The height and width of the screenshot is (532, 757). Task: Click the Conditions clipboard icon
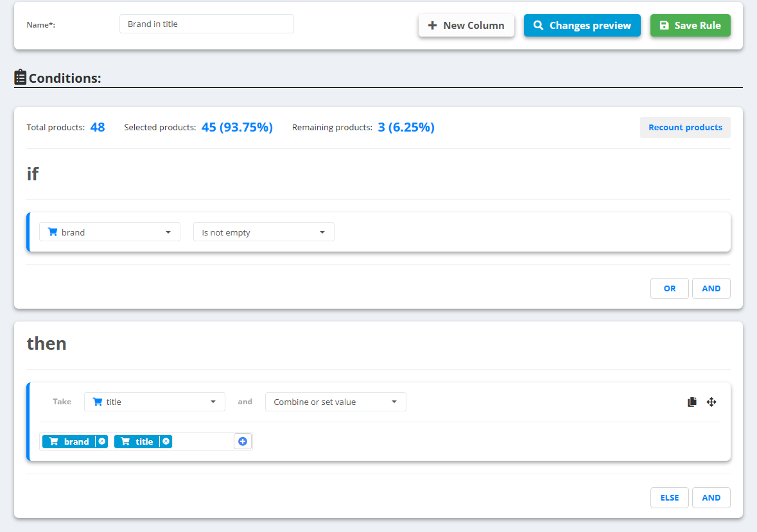pyautogui.click(x=21, y=77)
